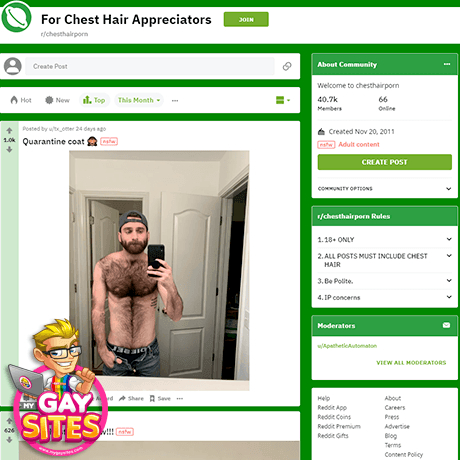Save the Quarantine coat post
Screen dimensions: 460x460
point(160,398)
